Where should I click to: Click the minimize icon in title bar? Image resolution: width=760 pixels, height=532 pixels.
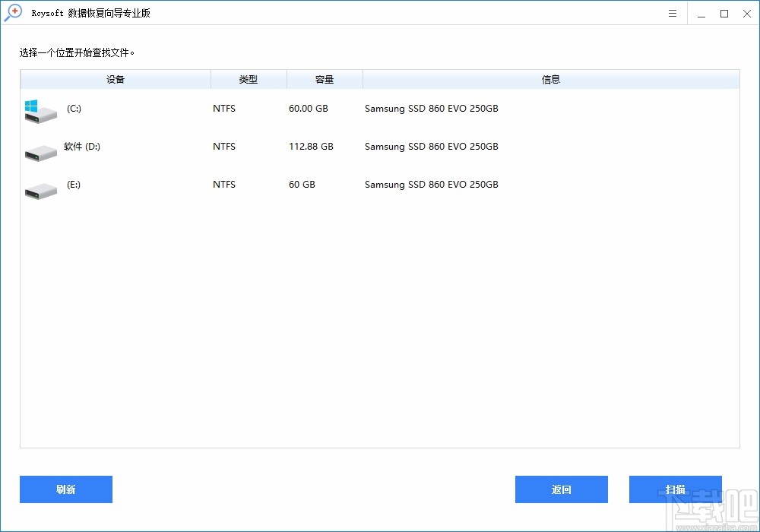(x=701, y=13)
